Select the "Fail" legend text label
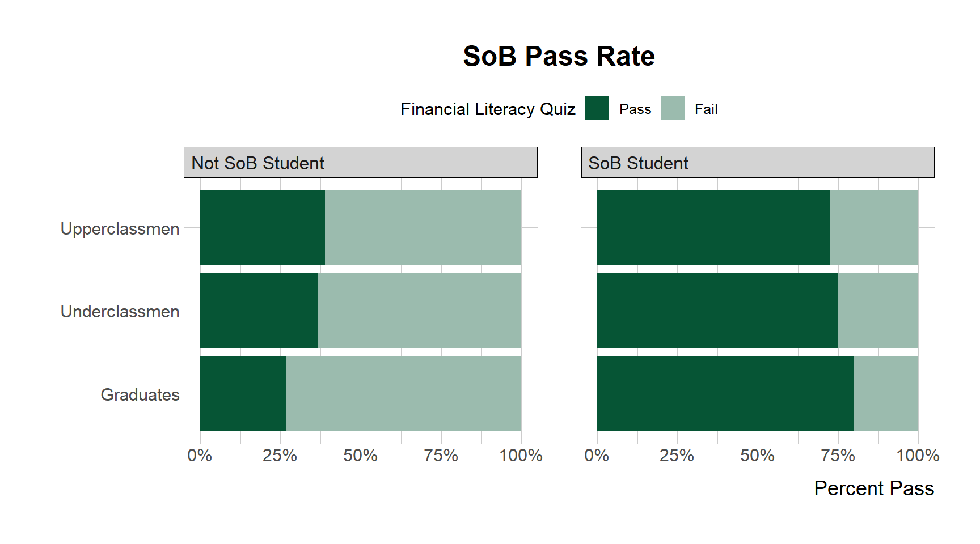The height and width of the screenshot is (544, 980). [706, 109]
